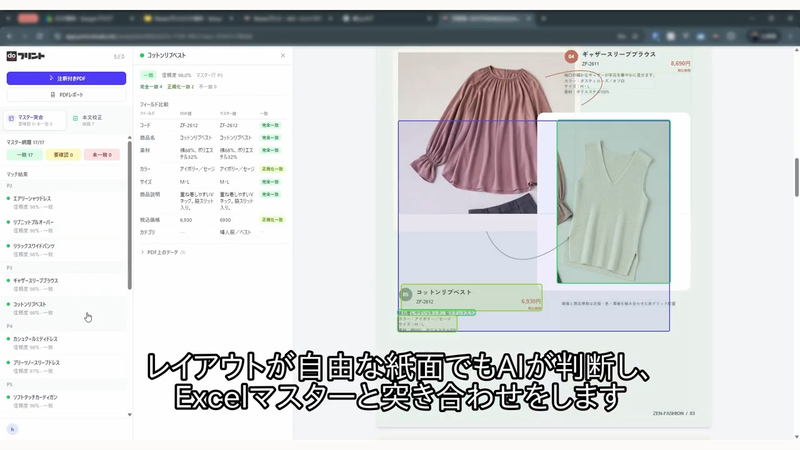
Task: Click the もどる back link
Action: point(119,56)
